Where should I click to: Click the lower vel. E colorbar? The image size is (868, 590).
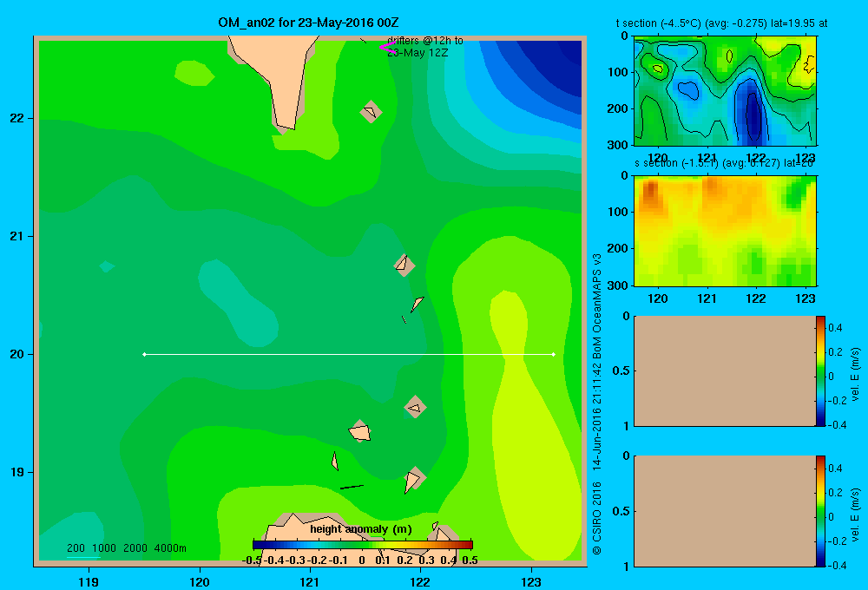pos(820,511)
